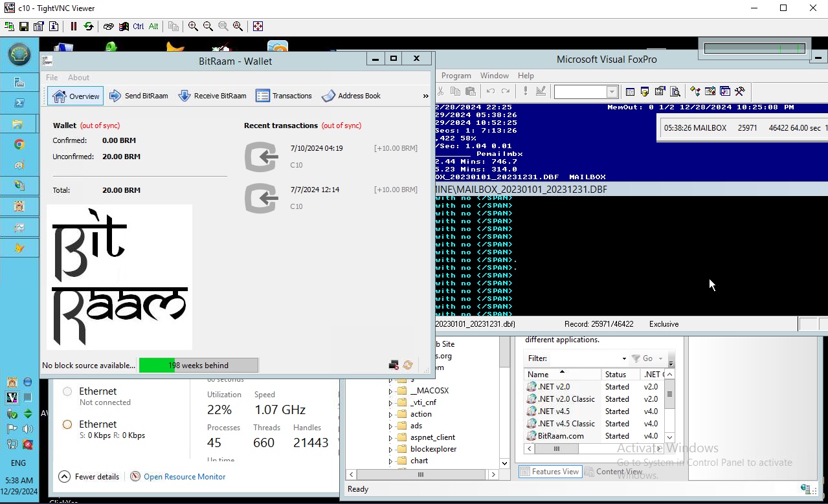Expand the action folder node

tap(390, 414)
